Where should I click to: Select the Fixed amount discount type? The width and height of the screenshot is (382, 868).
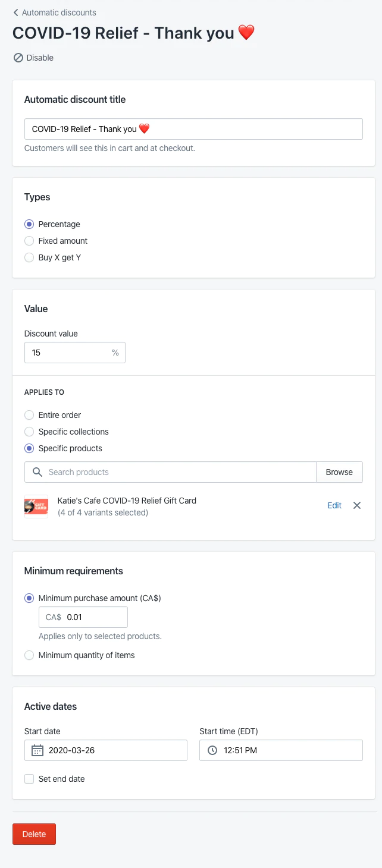click(x=29, y=241)
